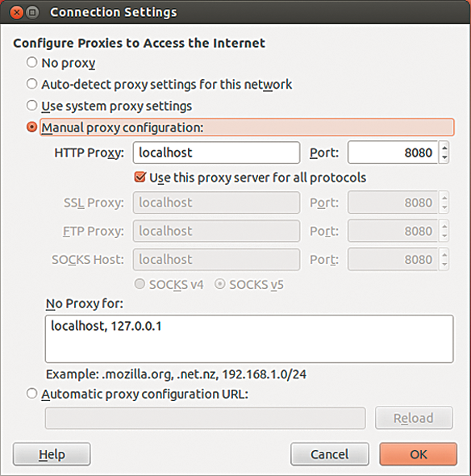Viewport: 471px width, 476px height.
Task: Click the HTTP Proxy host field
Action: click(x=216, y=152)
